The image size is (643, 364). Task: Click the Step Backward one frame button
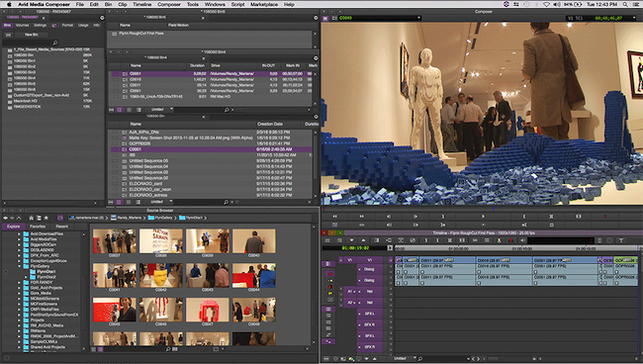pyautogui.click(x=389, y=216)
